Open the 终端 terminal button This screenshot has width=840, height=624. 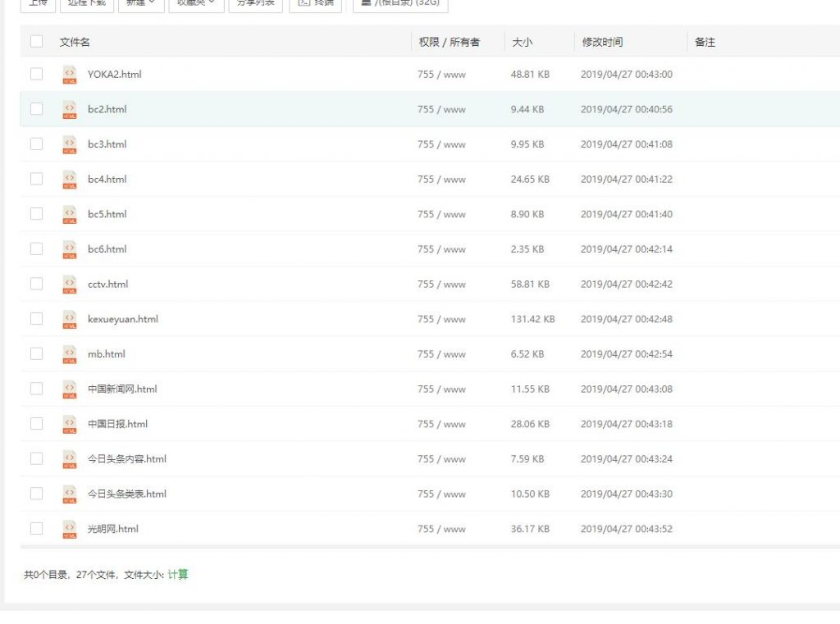[316, 4]
